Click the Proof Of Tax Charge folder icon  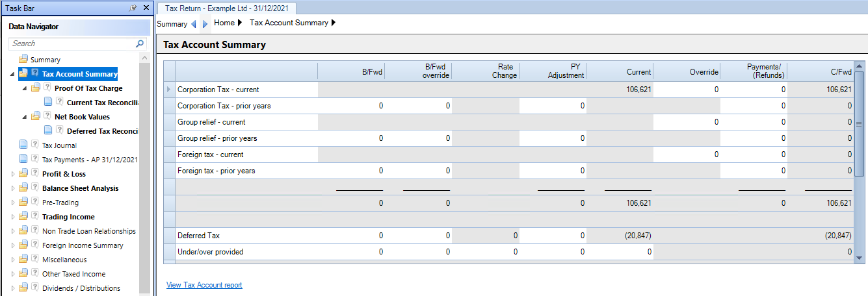click(36, 88)
